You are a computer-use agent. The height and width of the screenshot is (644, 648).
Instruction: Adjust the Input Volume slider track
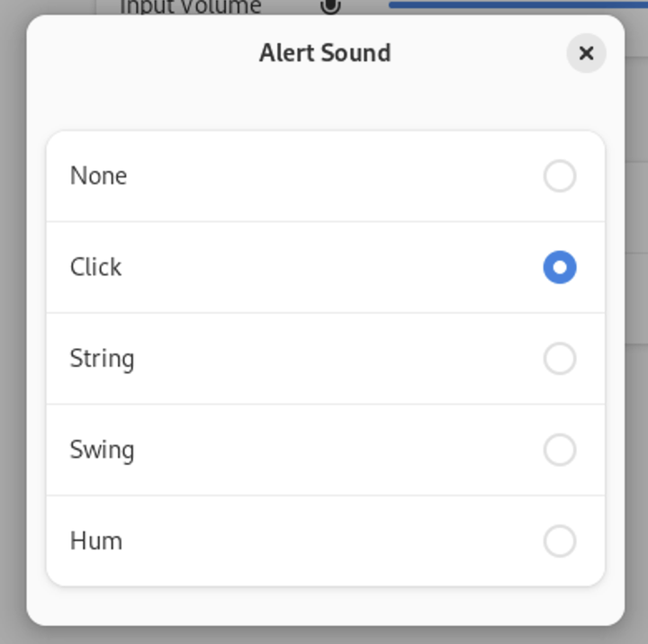coord(513,4)
